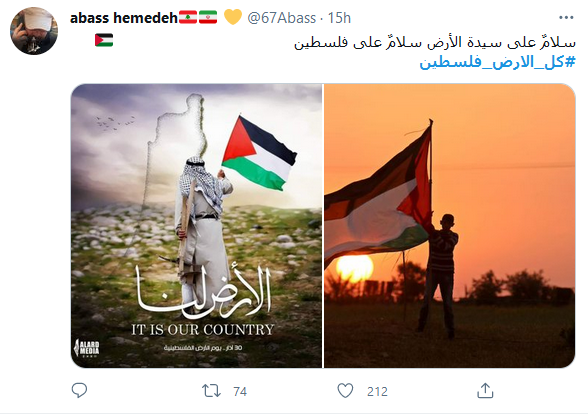Click the Alard Media logo in left image
This screenshot has height=415, width=588.
point(87,348)
